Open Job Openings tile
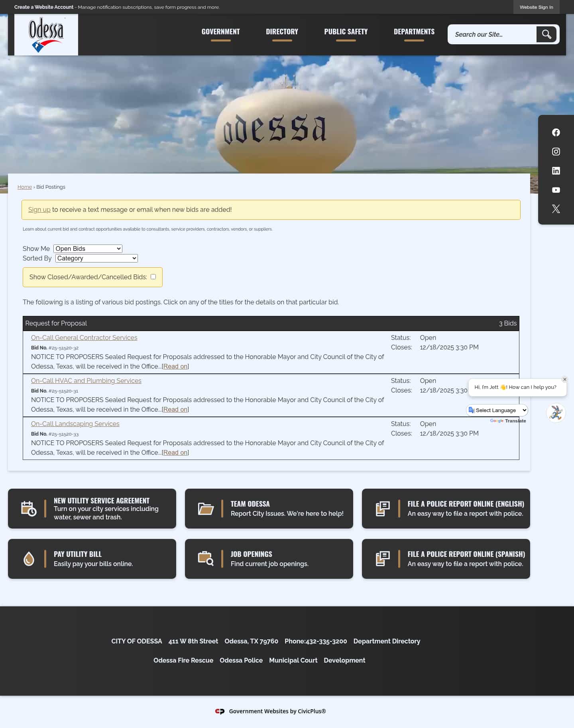This screenshot has height=728, width=574. tap(269, 559)
